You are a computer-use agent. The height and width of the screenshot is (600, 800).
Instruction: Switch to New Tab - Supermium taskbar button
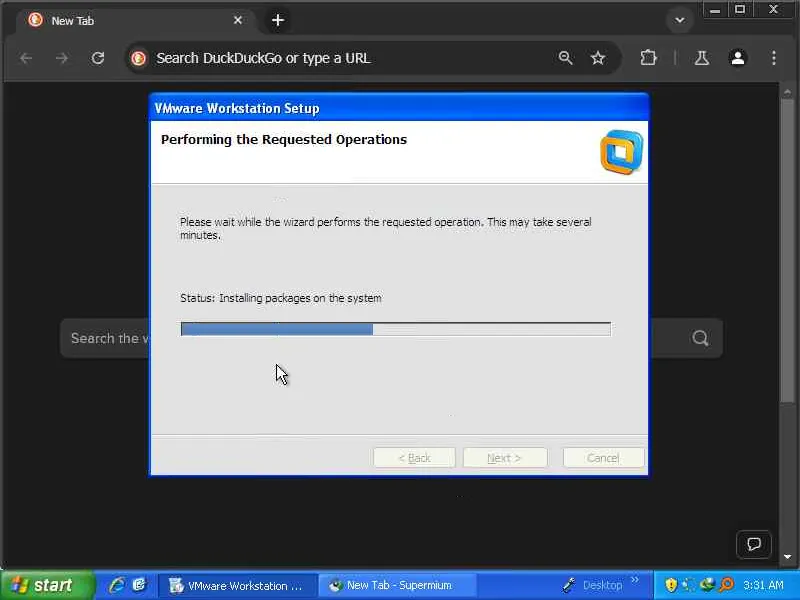398,585
